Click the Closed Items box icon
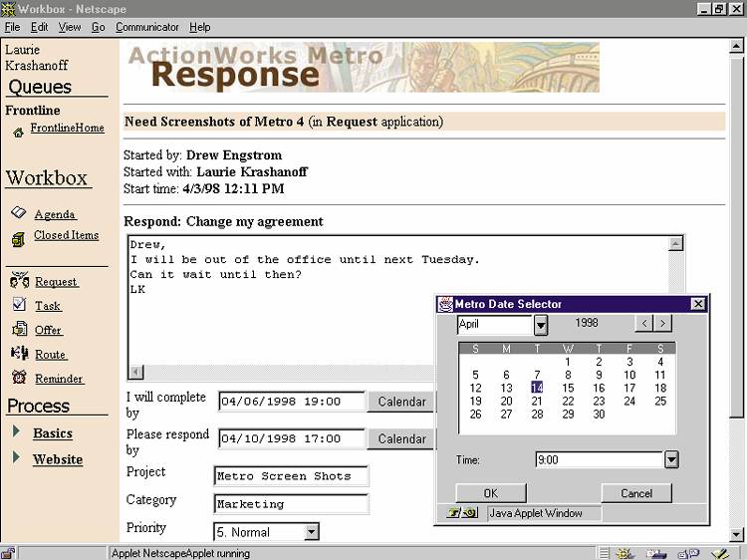Image resolution: width=747 pixels, height=560 pixels. [18, 239]
